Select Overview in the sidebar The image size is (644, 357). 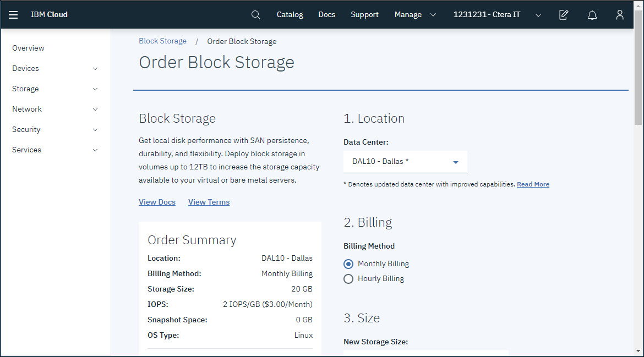28,48
